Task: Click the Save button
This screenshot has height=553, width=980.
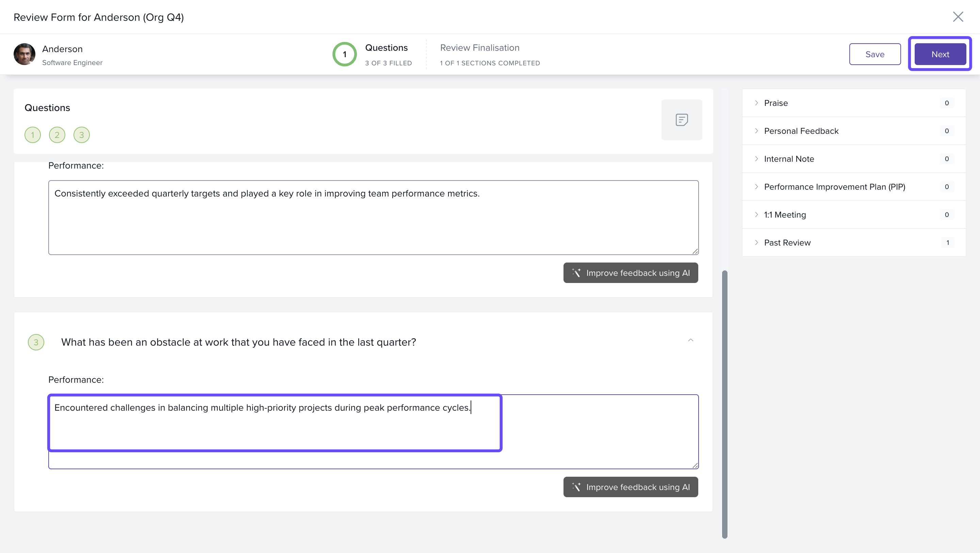Action: coord(875,54)
